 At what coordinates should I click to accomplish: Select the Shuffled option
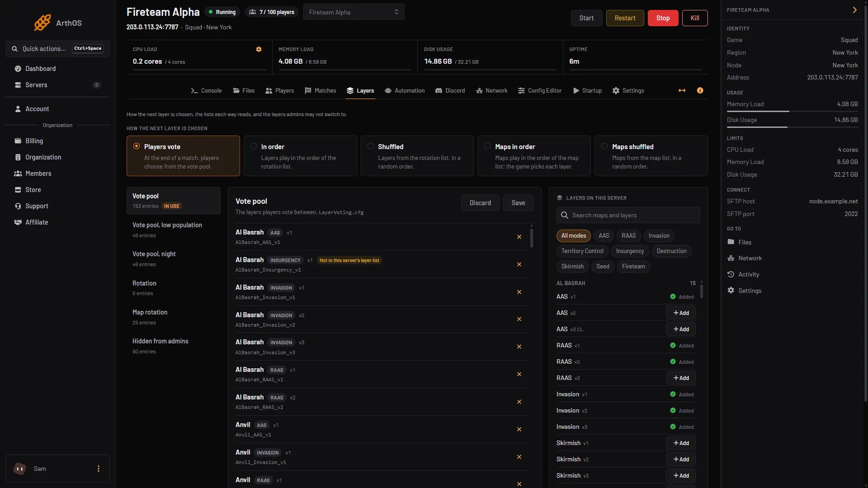click(417, 156)
